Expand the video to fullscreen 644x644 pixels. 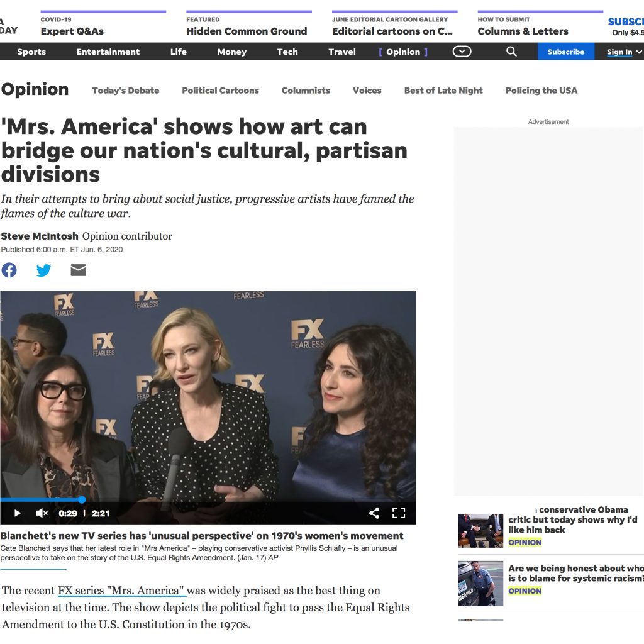(x=399, y=513)
